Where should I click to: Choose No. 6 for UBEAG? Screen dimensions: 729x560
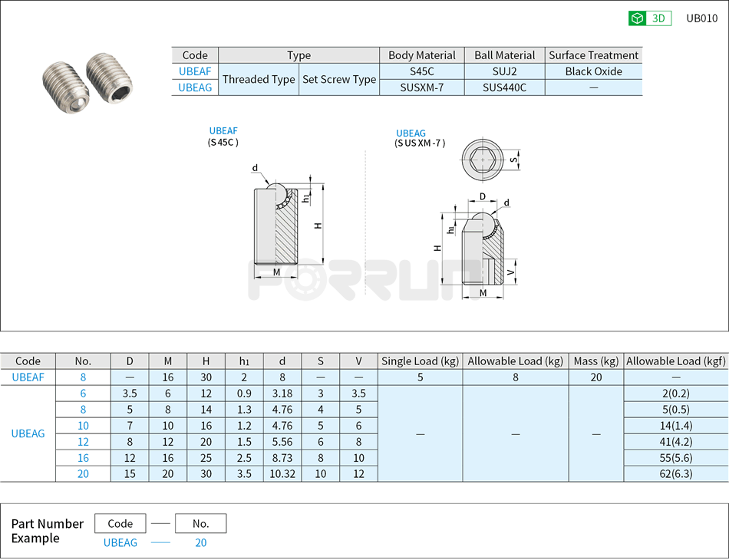point(83,394)
